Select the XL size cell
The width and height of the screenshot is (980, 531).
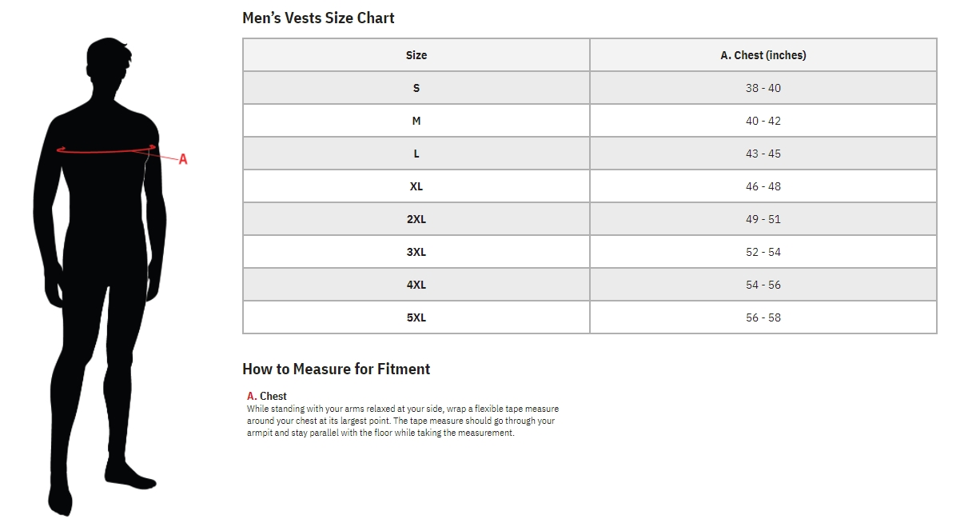click(416, 186)
